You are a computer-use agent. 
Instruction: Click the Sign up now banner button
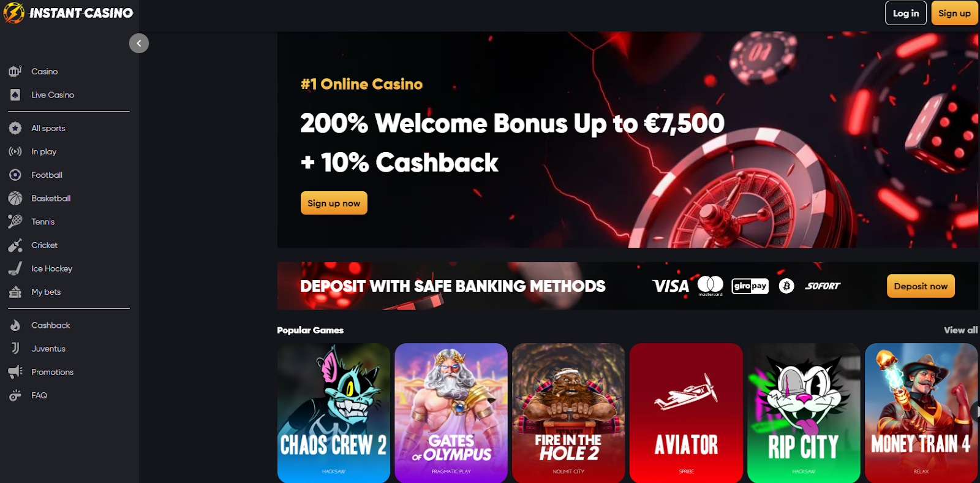coord(334,203)
